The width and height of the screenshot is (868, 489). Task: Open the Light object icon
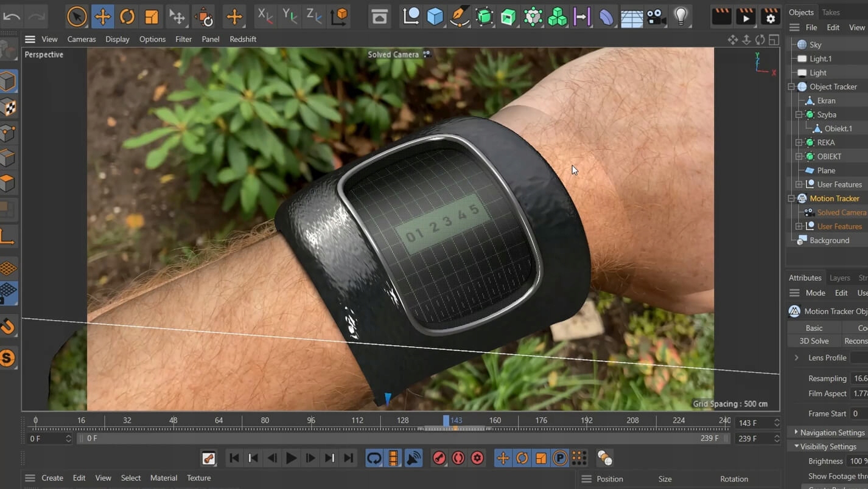681,16
